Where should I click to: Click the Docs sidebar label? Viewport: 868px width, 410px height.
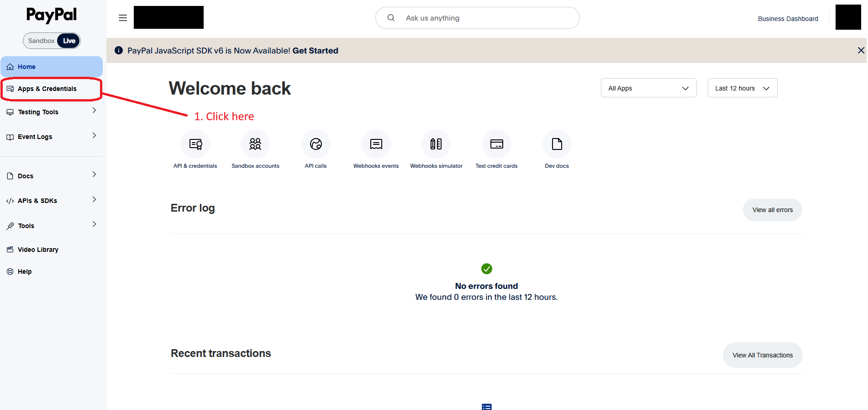point(26,176)
